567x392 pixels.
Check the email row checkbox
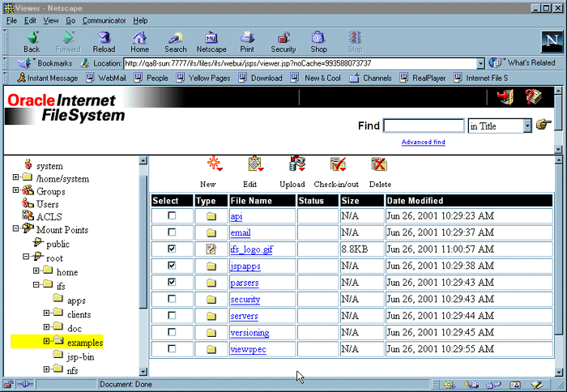coord(172,232)
